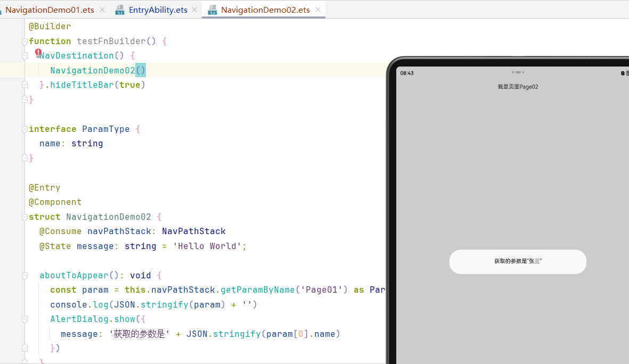Select the highlighted parentheses after NavigationDemo02
This screenshot has width=629, height=364.
[142, 70]
